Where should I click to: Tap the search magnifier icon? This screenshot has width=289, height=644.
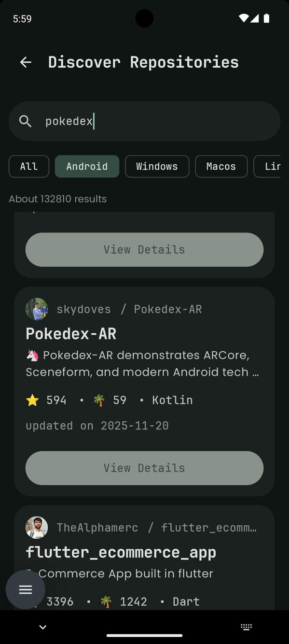pos(25,121)
